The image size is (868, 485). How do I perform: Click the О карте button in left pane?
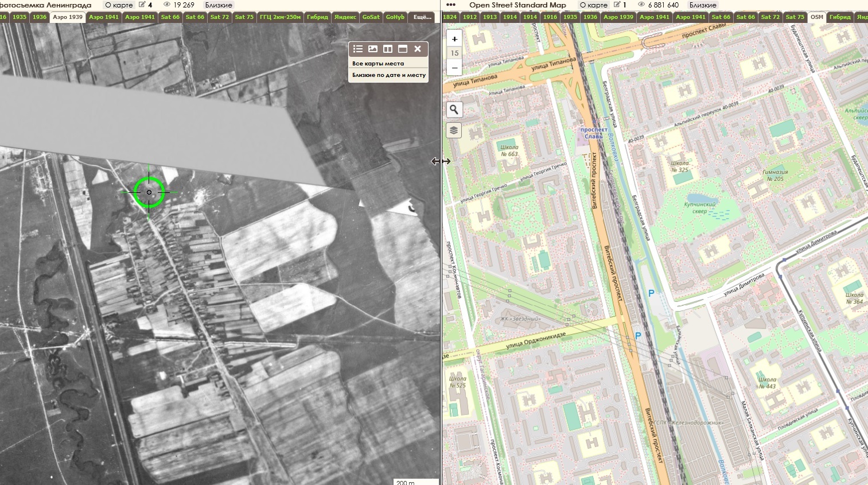[119, 5]
